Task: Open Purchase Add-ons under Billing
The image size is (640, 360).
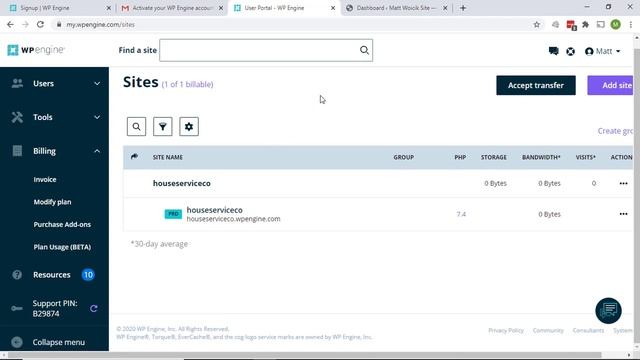Action: 62,224
